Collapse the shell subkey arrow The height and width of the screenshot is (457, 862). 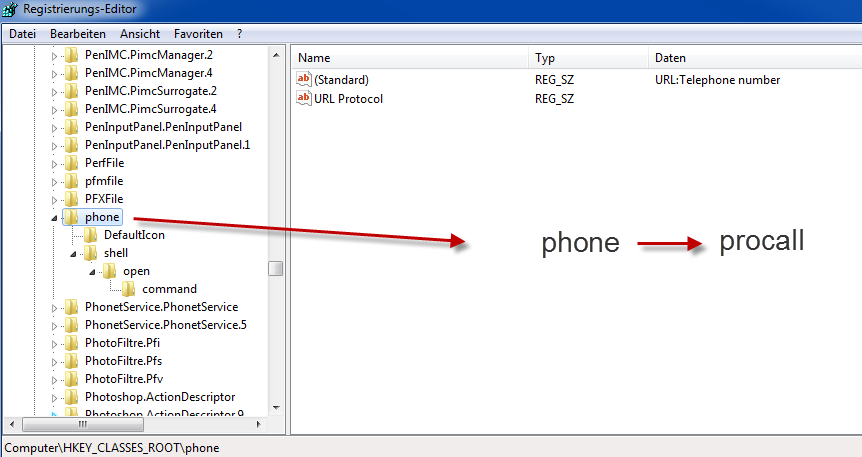pyautogui.click(x=73, y=253)
